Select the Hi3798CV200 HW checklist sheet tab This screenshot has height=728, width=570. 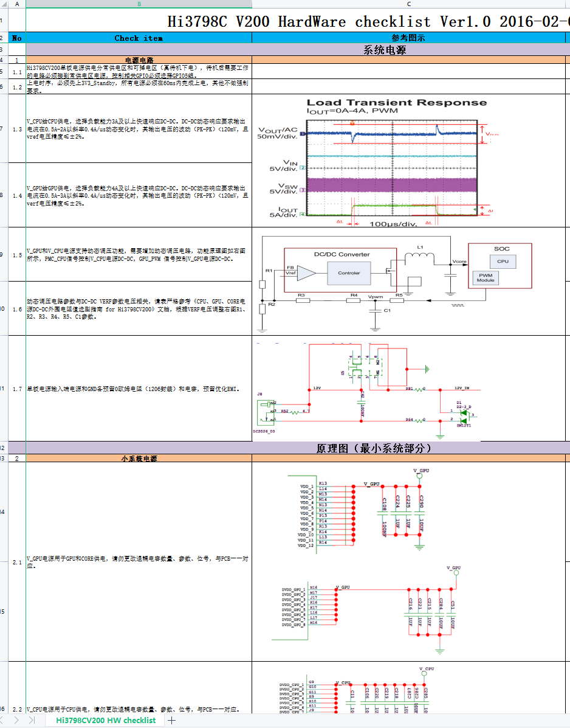106,720
